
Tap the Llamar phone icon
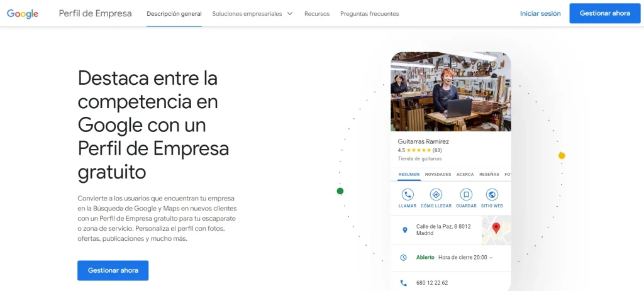coord(408,195)
